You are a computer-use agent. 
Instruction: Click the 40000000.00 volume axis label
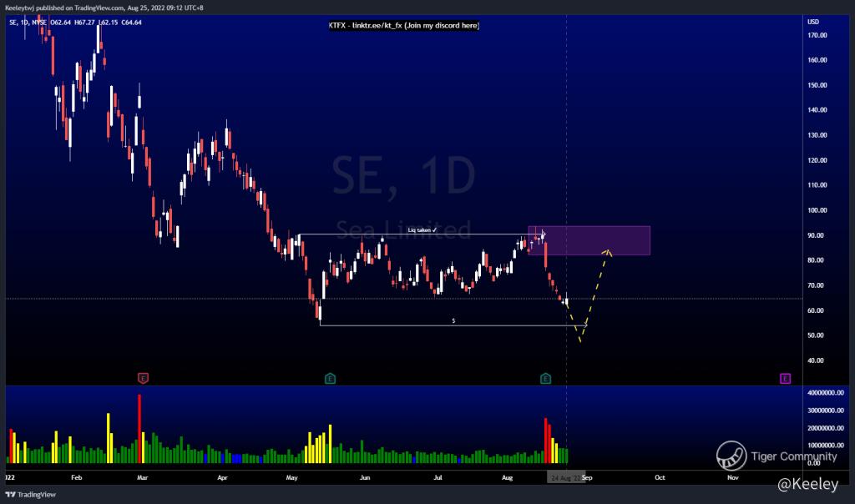pos(826,393)
